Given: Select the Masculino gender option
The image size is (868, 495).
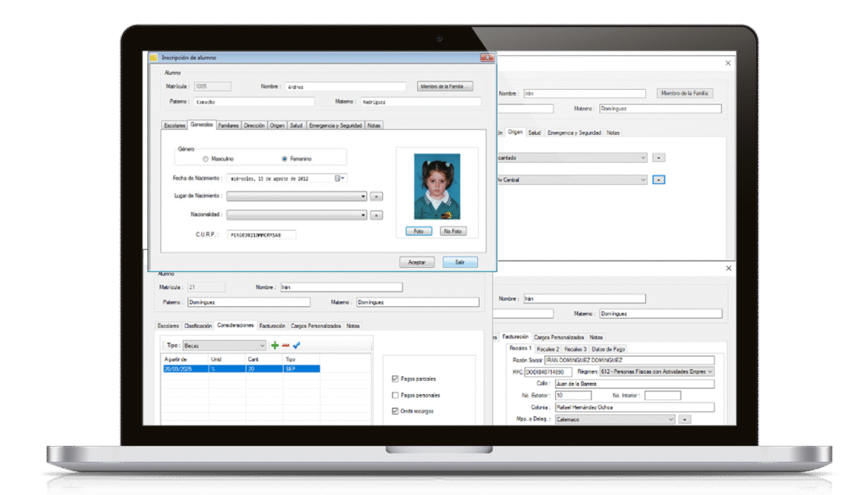Looking at the screenshot, I should (x=205, y=159).
